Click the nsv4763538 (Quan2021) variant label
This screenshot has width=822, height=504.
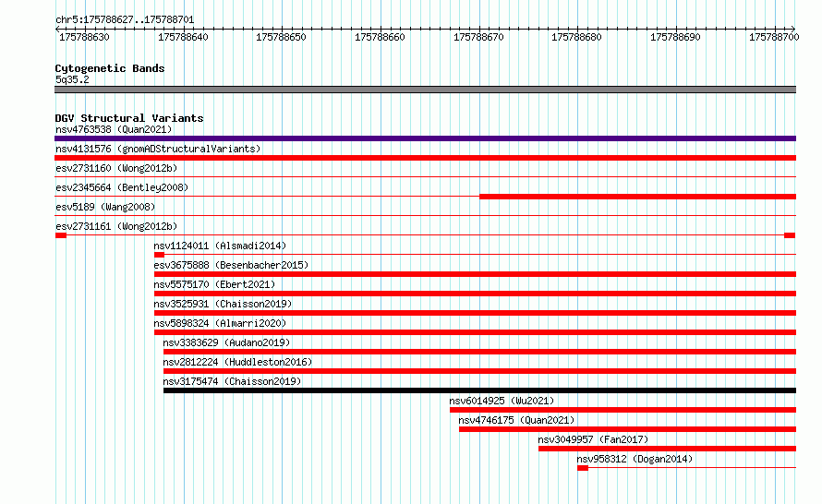coord(114,129)
